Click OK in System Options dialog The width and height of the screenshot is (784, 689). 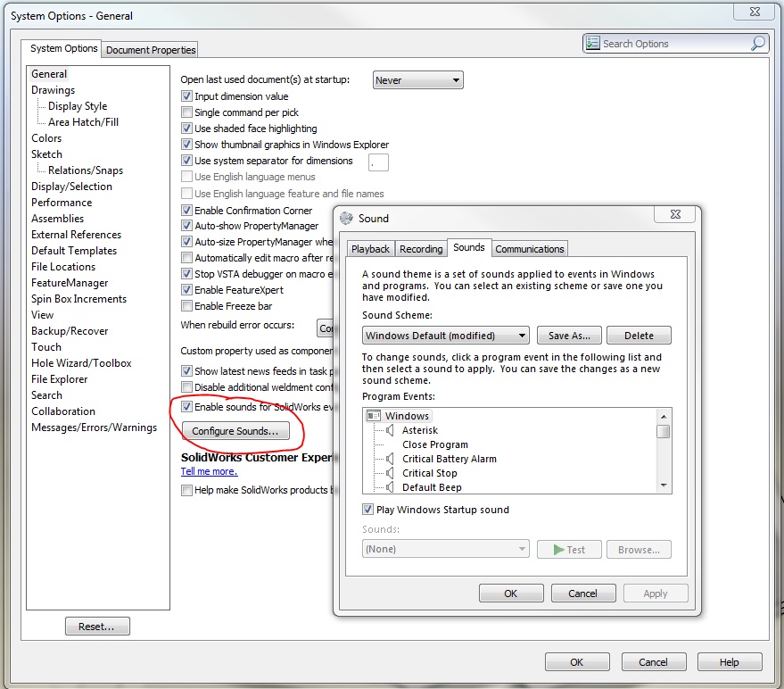tap(577, 662)
